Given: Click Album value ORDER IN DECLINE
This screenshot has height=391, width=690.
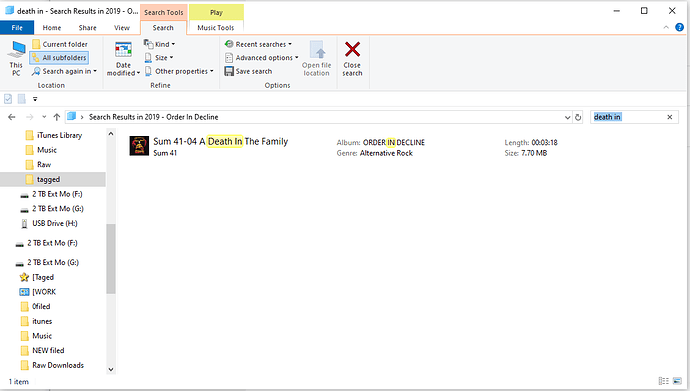Looking at the screenshot, I should (394, 143).
